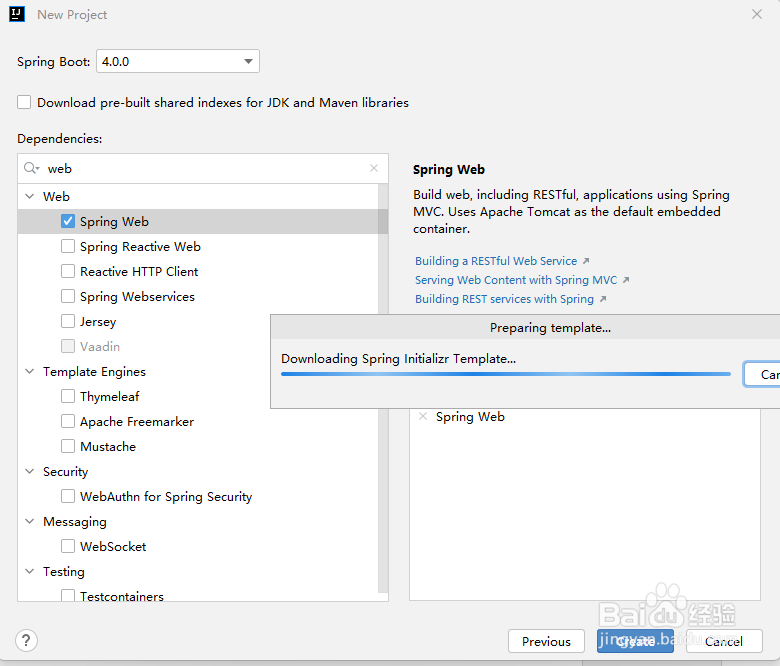Uncheck the Spring Web checkbox
The image size is (780, 666).
[68, 222]
